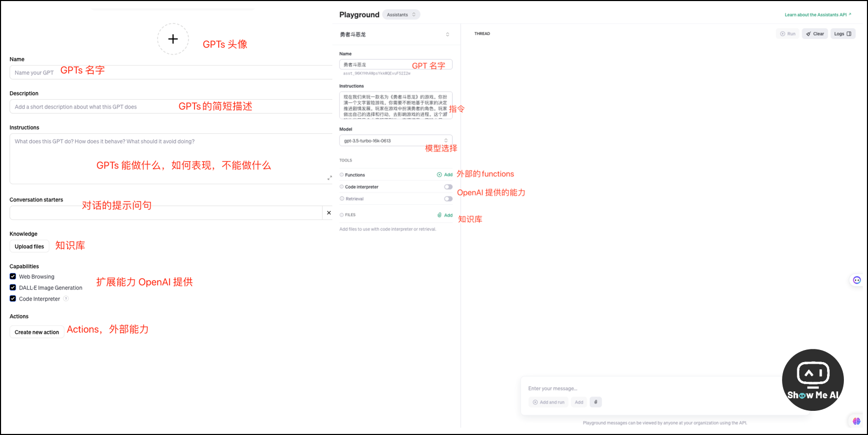
Task: Click the Add and run button
Action: click(x=549, y=402)
